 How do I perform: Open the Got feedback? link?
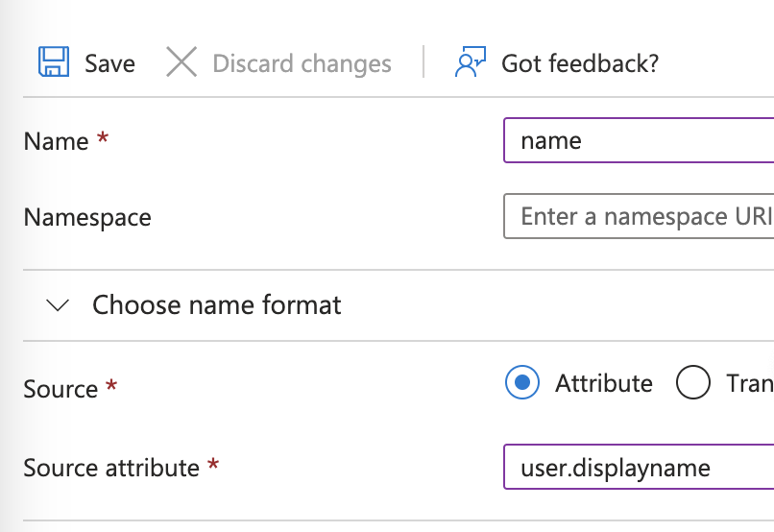[x=580, y=63]
